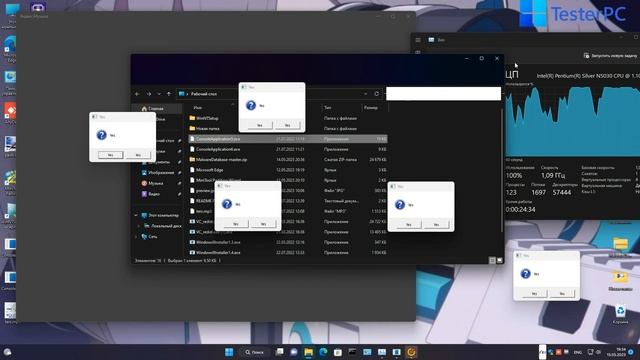Click question mark icon in dialog over navigation pane
The height and width of the screenshot is (360, 640).
pos(101,135)
